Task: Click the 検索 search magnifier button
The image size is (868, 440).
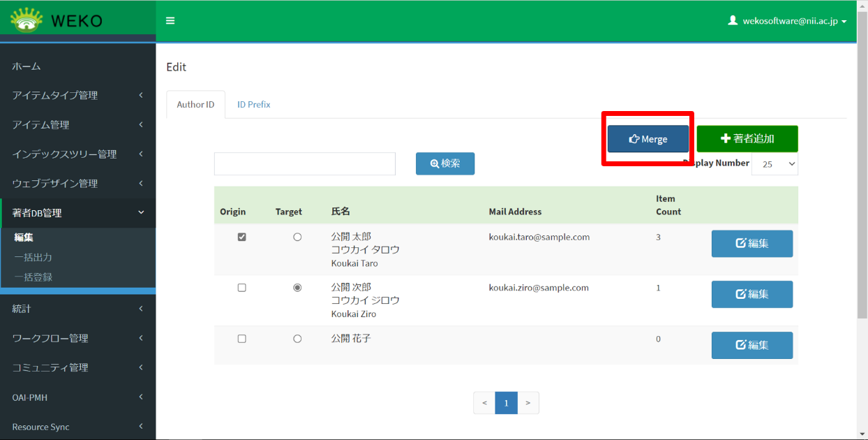Action: point(445,163)
